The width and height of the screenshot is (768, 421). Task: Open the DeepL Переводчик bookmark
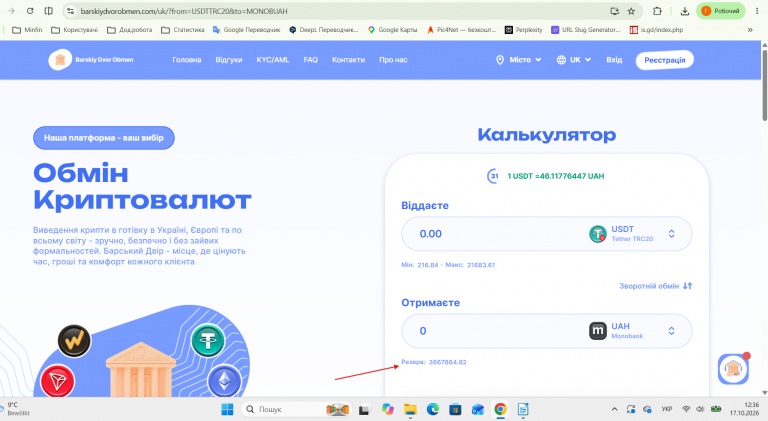point(324,30)
